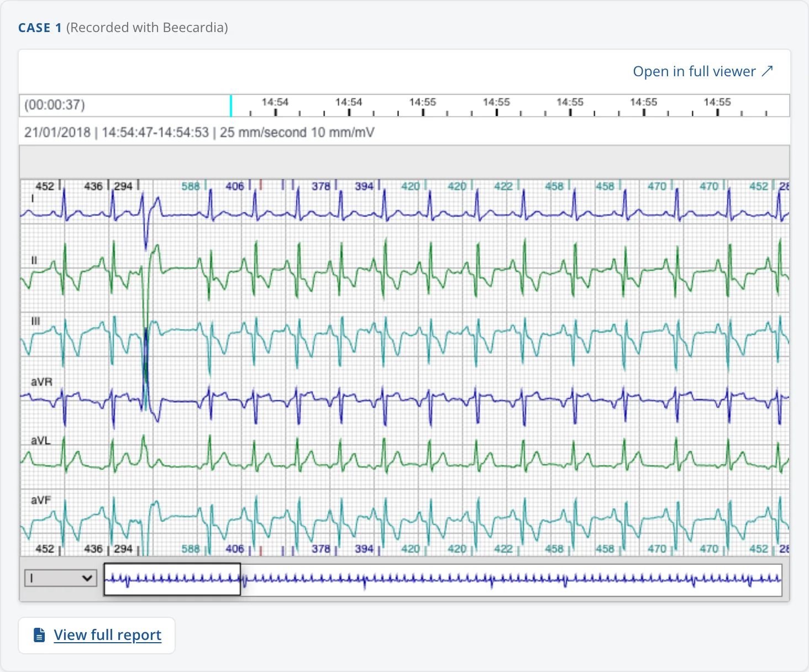
Task: Click the last 14:55 label on the time ruler
Action: [x=717, y=102]
